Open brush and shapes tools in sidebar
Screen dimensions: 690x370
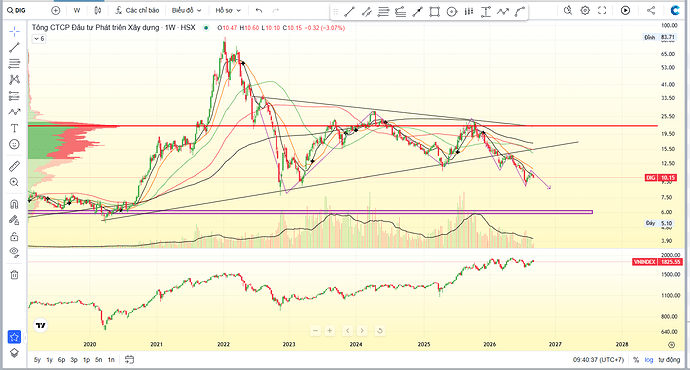[x=15, y=112]
